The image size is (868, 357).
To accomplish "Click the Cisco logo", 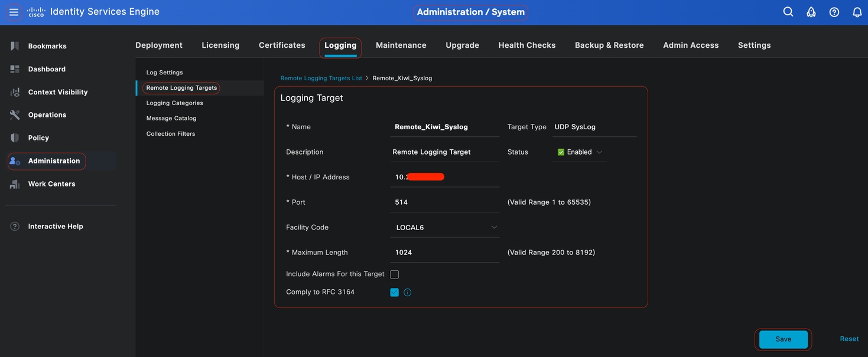I will [x=36, y=12].
